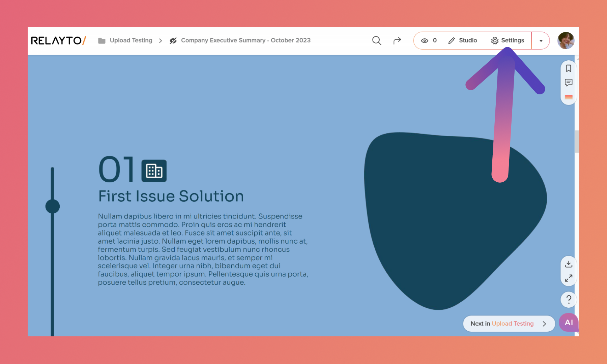Image resolution: width=607 pixels, height=364 pixels.
Task: Click the share arrow icon
Action: click(397, 40)
